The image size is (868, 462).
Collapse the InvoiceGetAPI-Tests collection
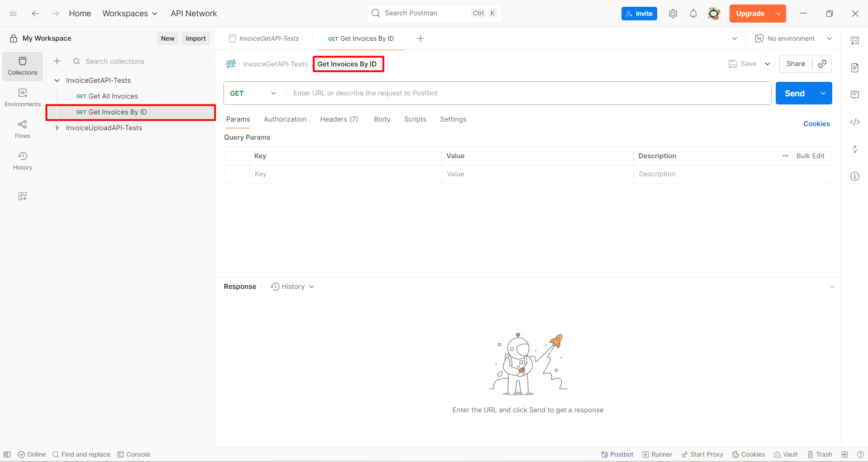(x=57, y=80)
